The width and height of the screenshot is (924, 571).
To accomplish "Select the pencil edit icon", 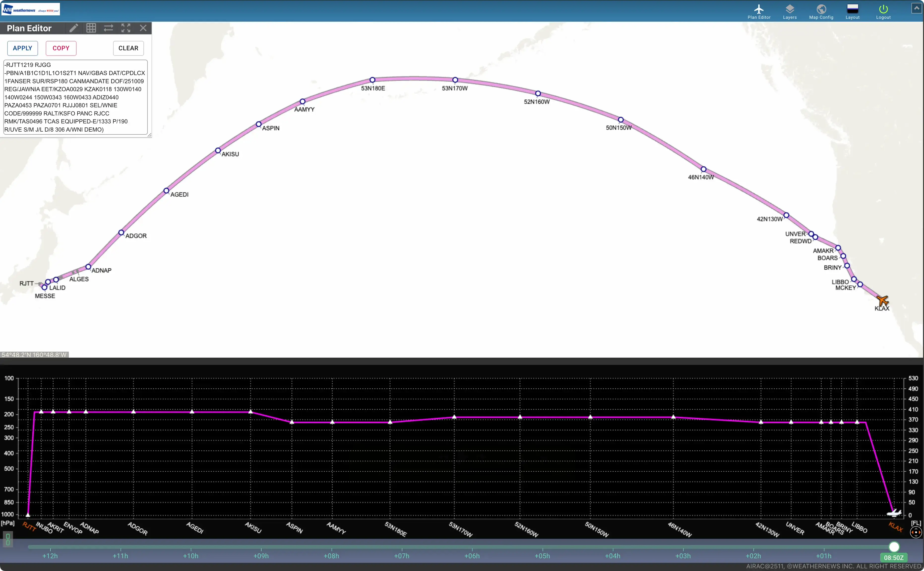I will coord(74,28).
